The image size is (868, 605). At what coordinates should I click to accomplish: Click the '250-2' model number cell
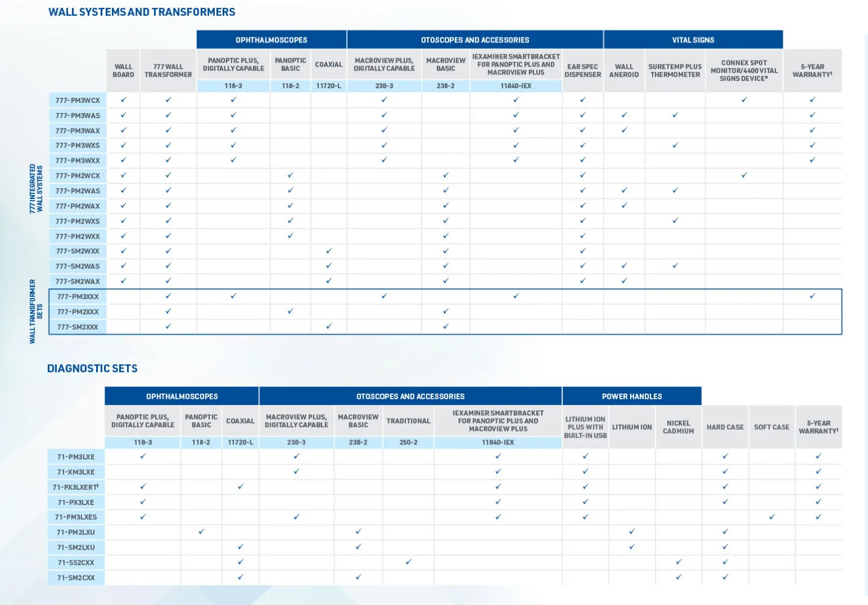409,442
